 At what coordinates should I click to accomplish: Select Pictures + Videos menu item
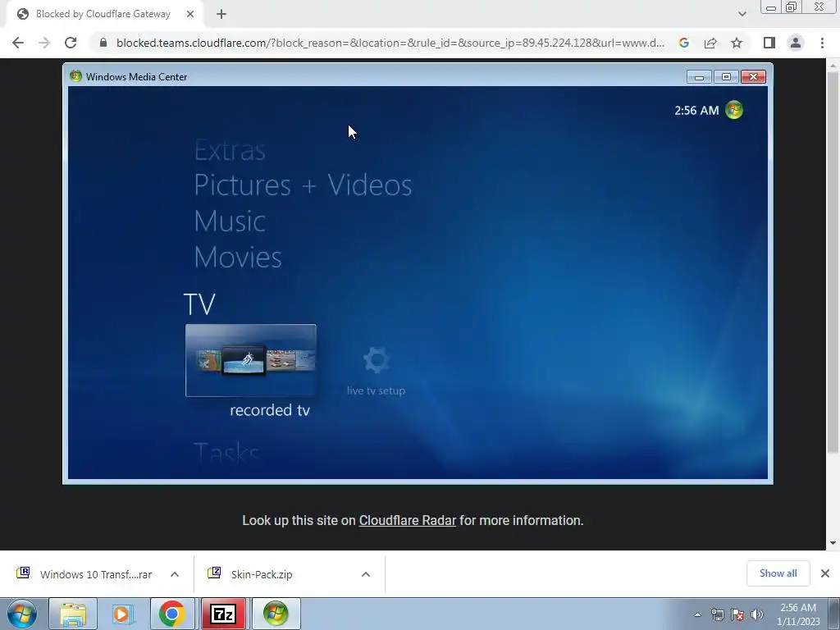point(303,185)
